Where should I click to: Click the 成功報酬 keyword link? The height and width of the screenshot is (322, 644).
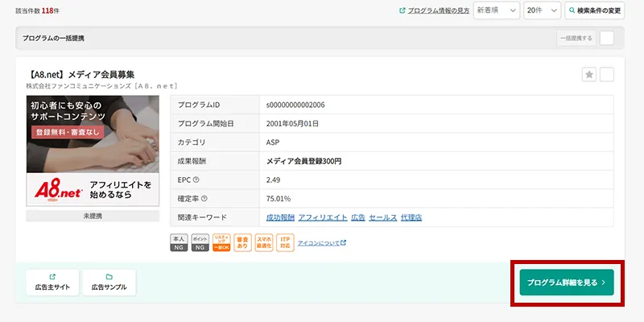(280, 217)
